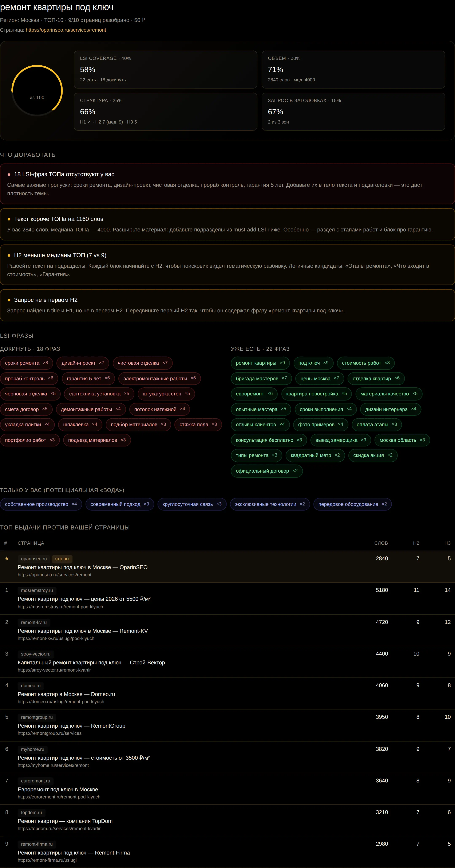
Task: Click the star icon in your page row
Action: pyautogui.click(x=6, y=558)
